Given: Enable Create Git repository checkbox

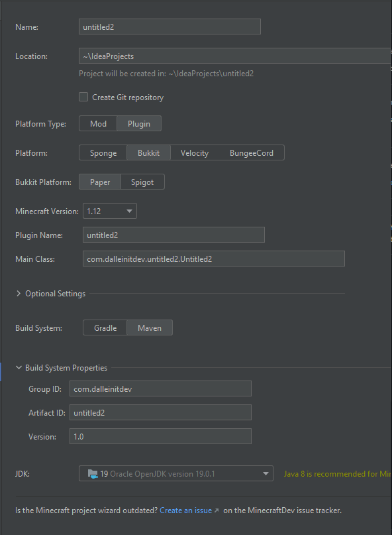Looking at the screenshot, I should click(83, 97).
